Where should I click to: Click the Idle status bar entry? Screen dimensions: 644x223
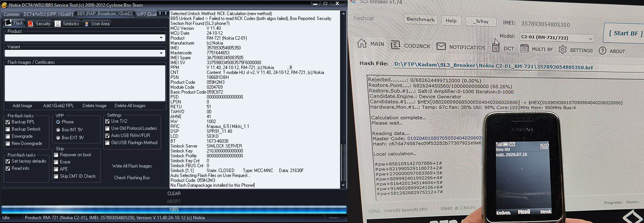pyautogui.click(x=6, y=218)
